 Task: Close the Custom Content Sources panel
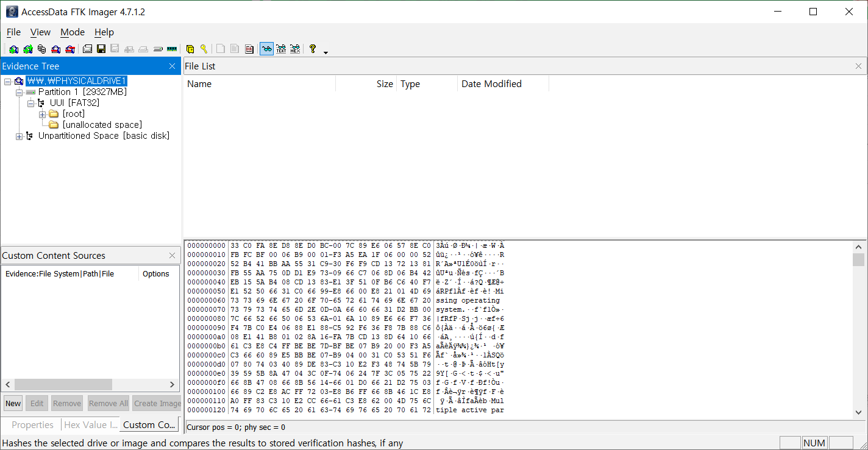tap(172, 256)
